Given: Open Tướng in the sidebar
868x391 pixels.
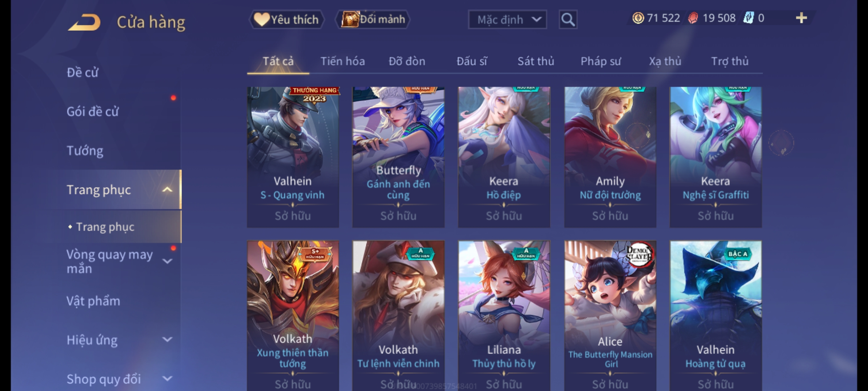Looking at the screenshot, I should (x=85, y=151).
